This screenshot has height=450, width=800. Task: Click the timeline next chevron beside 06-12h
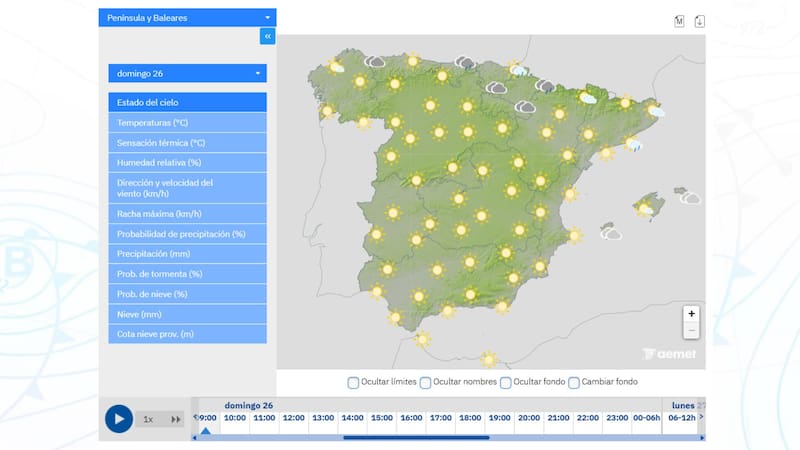(702, 417)
